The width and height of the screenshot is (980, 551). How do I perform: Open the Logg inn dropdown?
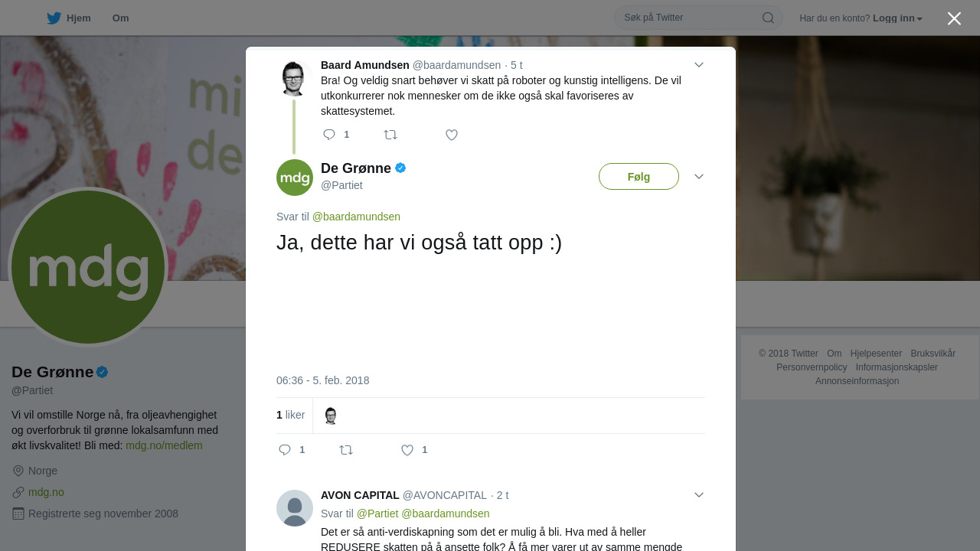(x=897, y=18)
